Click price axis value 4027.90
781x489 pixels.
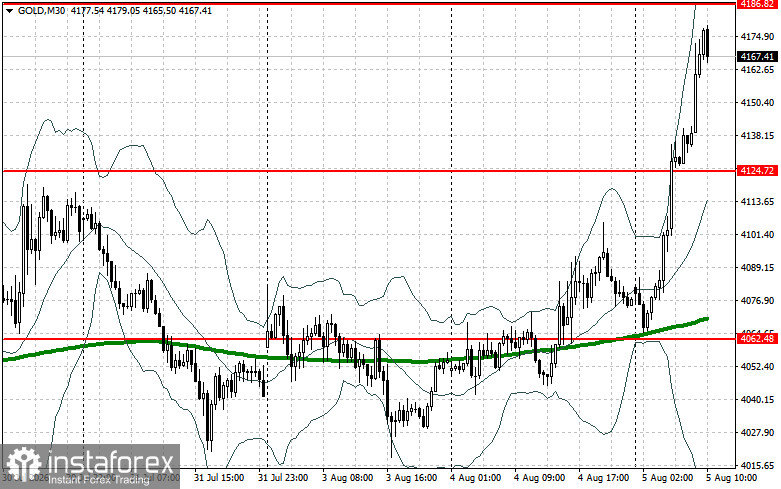pos(758,433)
